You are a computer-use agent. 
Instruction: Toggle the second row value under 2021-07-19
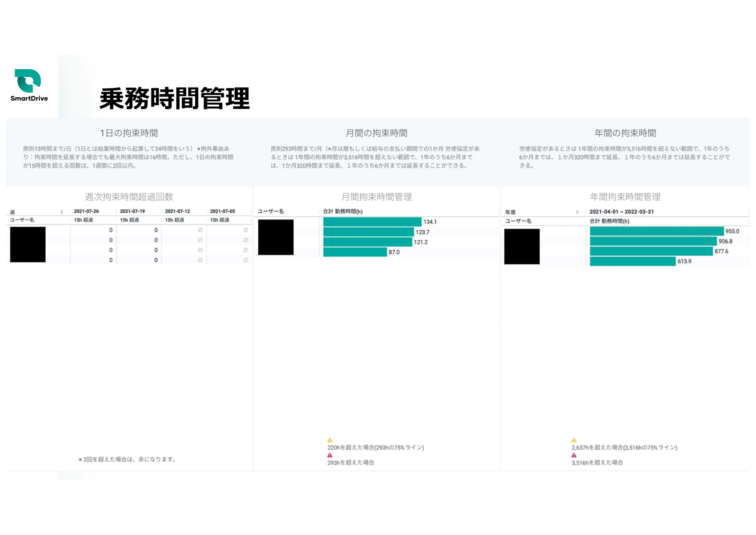pos(156,240)
